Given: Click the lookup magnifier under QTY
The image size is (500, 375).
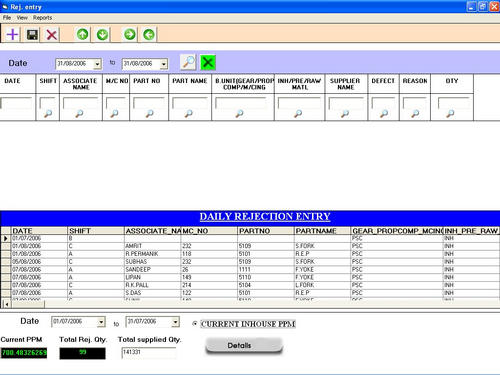Looking at the screenshot, I should pyautogui.click(x=450, y=114).
